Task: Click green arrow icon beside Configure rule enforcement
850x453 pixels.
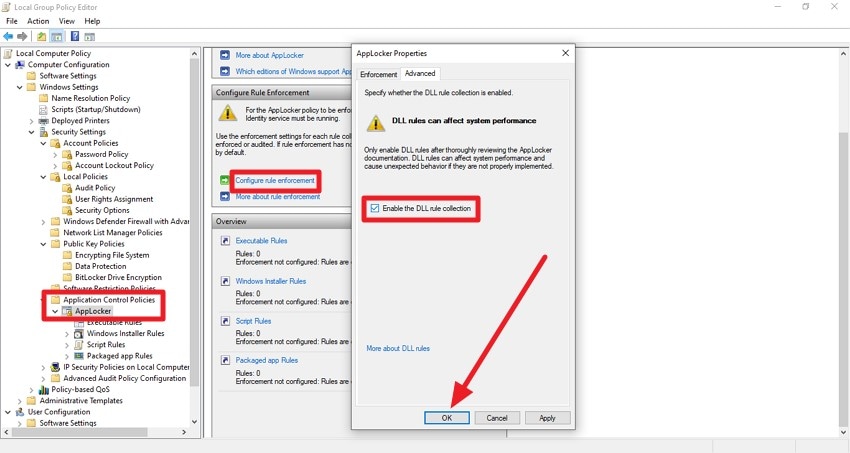Action: click(225, 180)
